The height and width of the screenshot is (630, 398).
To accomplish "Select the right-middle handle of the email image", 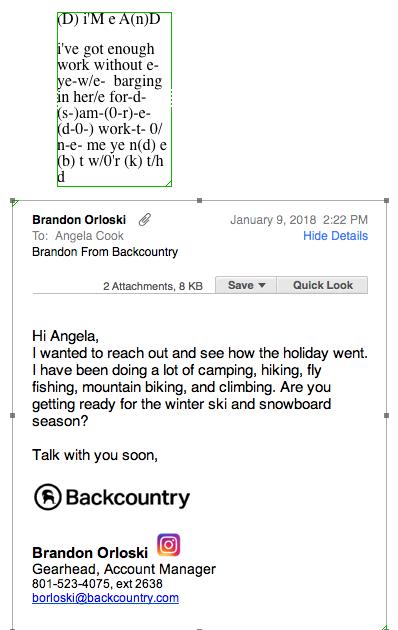I will pos(386,415).
